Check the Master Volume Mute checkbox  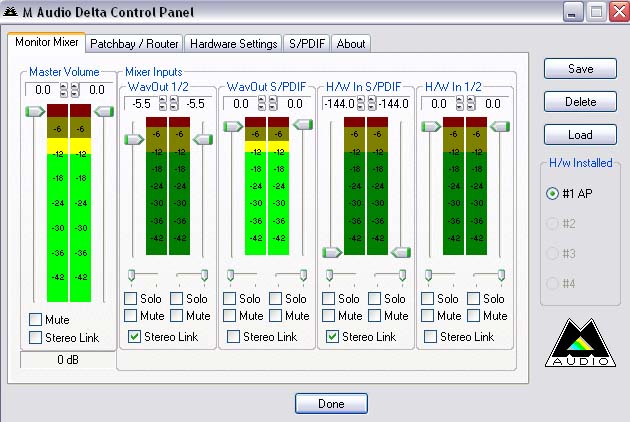click(35, 320)
